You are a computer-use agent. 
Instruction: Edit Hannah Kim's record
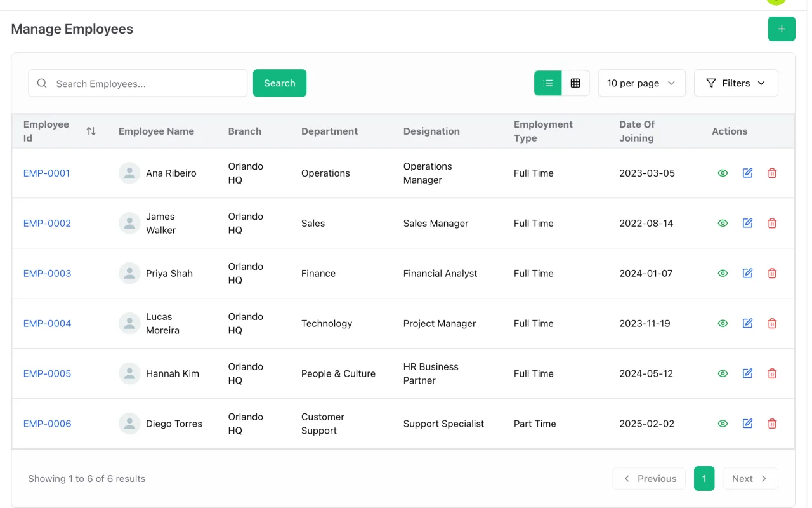[747, 373]
